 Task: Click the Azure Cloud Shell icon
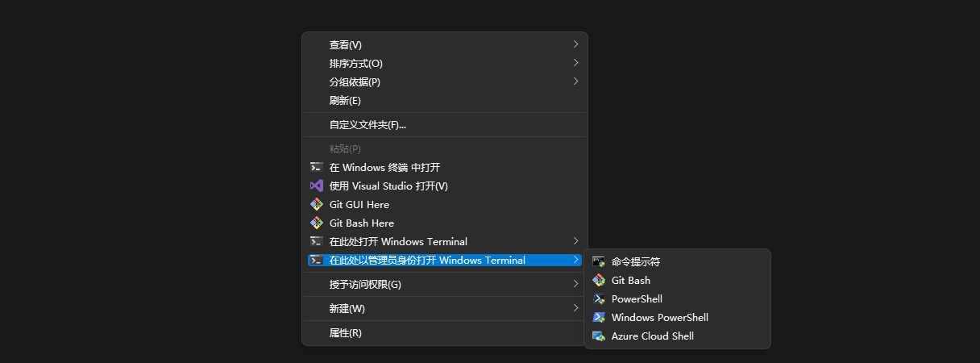[598, 336]
